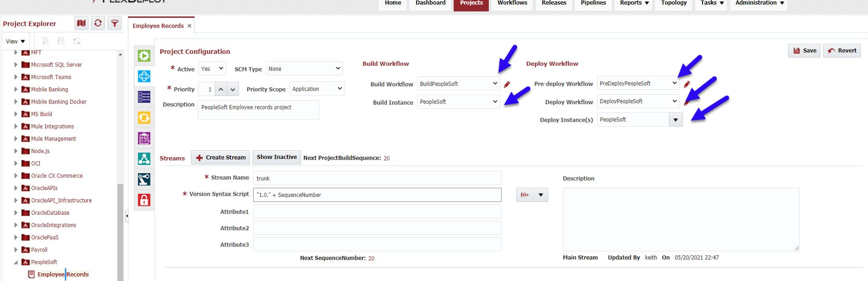Close the Employee Records tab
Image resolution: width=868 pixels, height=281 pixels.
(x=189, y=26)
